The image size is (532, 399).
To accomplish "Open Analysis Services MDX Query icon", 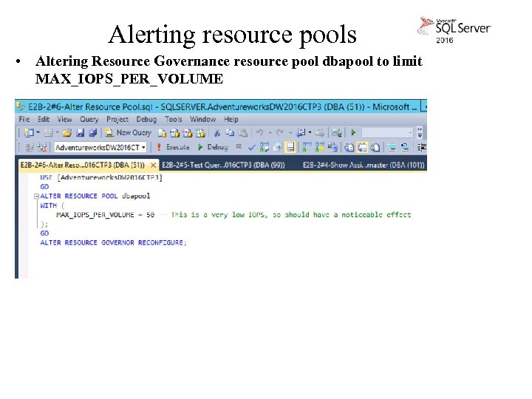I will 174,133.
